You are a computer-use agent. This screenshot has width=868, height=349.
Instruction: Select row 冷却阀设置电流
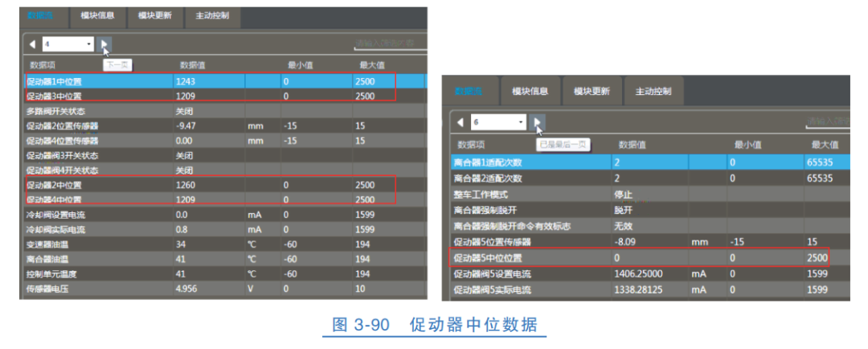coord(224,215)
